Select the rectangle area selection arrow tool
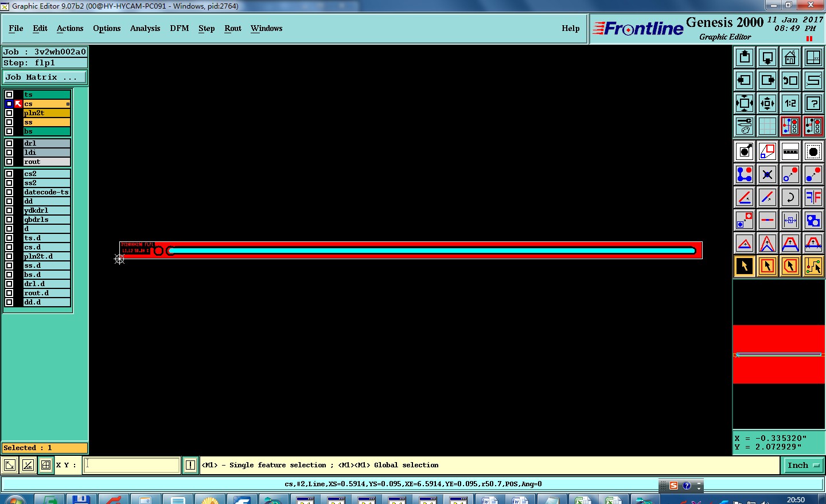This screenshot has height=504, width=826. (x=767, y=266)
